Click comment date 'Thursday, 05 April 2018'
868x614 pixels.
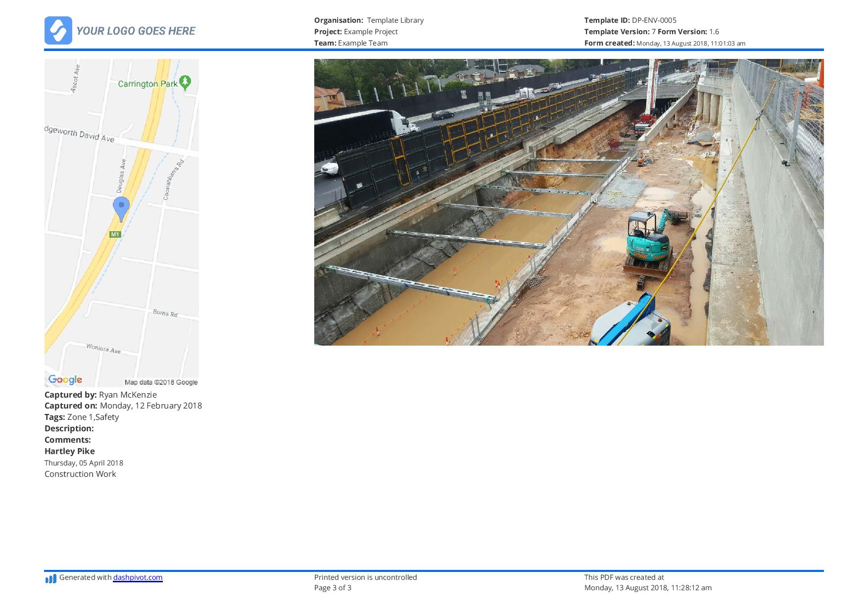[84, 463]
